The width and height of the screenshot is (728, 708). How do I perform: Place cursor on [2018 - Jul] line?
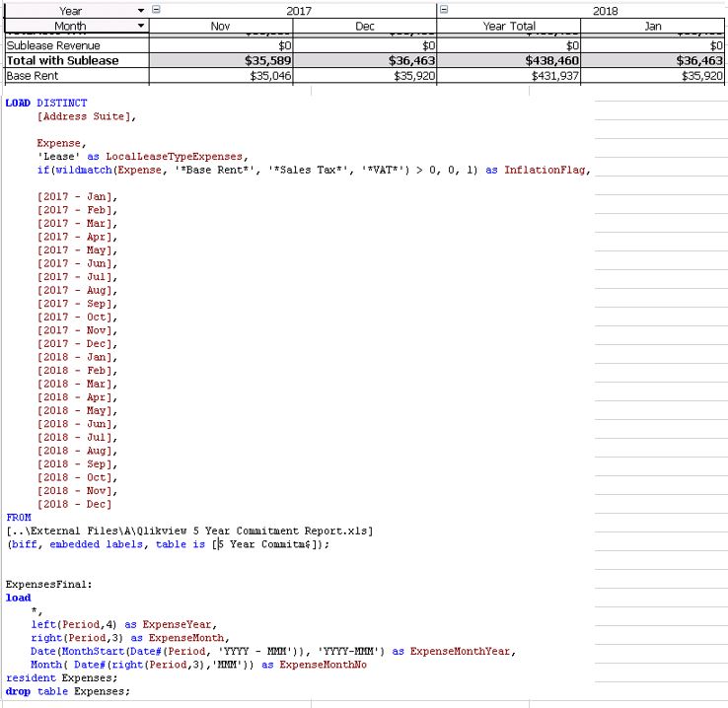pos(77,438)
